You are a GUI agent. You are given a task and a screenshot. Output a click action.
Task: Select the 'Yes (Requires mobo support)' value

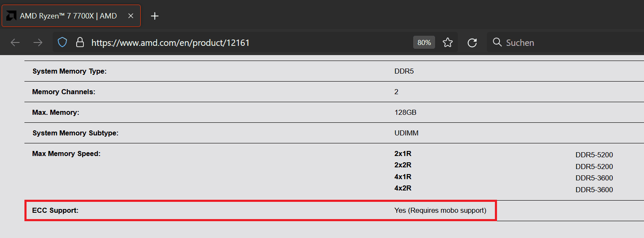click(440, 210)
